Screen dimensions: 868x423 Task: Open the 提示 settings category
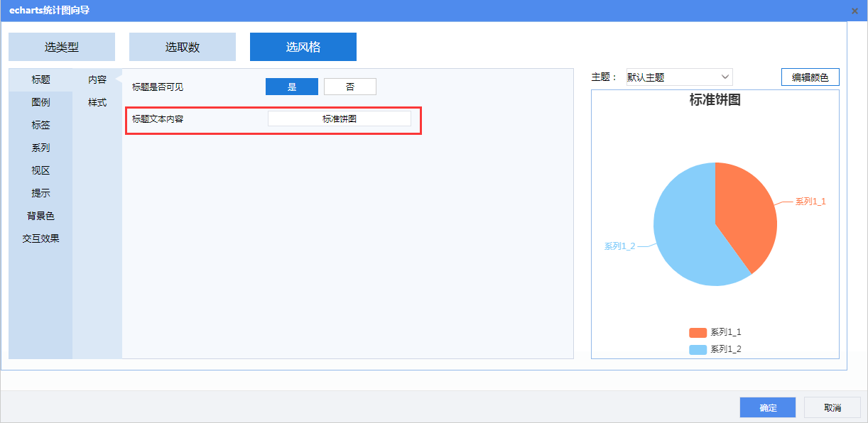click(40, 193)
